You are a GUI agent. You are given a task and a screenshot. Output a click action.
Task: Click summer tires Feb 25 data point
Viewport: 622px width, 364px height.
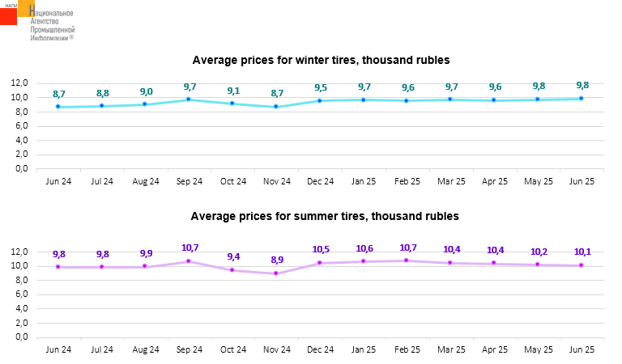[407, 260]
